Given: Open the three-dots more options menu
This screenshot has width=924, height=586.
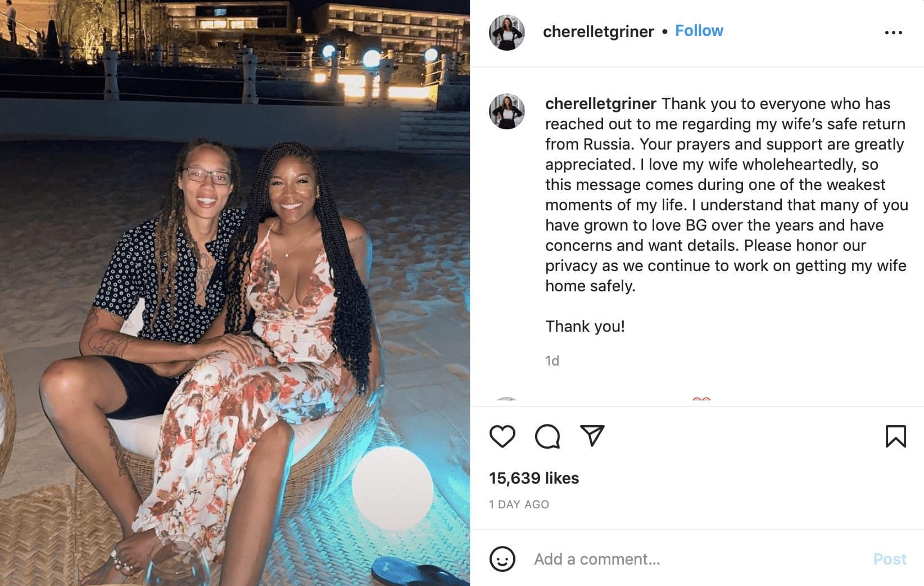Looking at the screenshot, I should 893,33.
